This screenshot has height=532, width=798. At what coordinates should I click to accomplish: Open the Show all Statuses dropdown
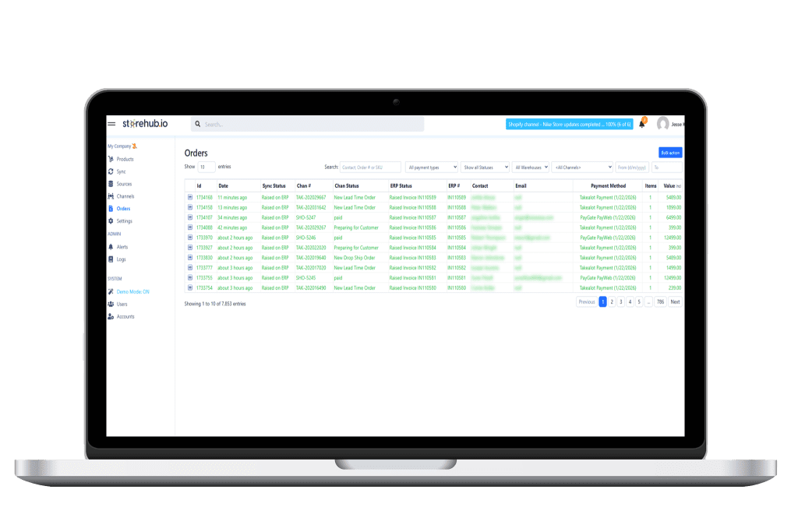[485, 167]
